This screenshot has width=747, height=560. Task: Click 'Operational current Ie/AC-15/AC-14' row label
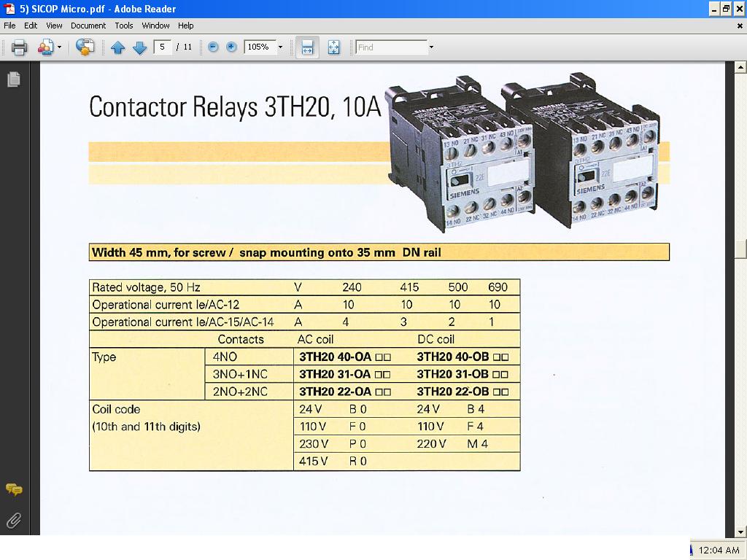[183, 322]
